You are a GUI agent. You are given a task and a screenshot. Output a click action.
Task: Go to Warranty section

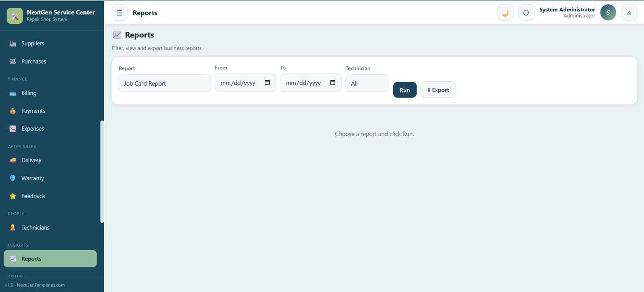[x=50, y=178]
